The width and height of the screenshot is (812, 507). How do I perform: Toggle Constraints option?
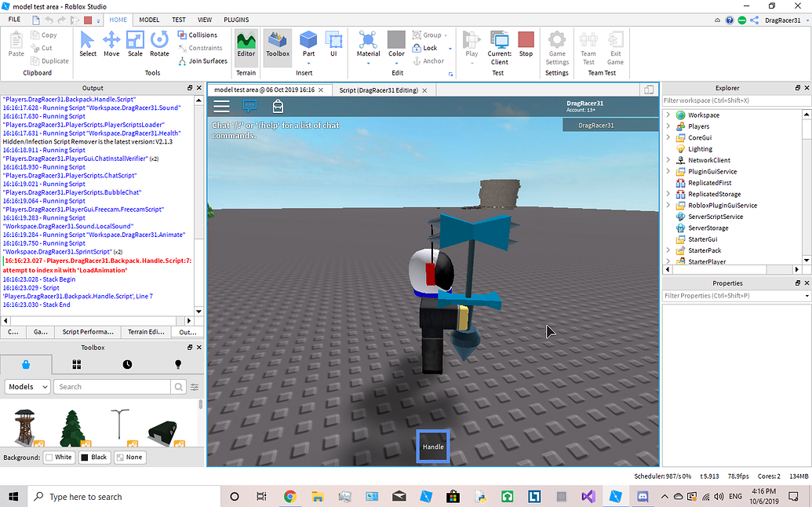pos(200,48)
